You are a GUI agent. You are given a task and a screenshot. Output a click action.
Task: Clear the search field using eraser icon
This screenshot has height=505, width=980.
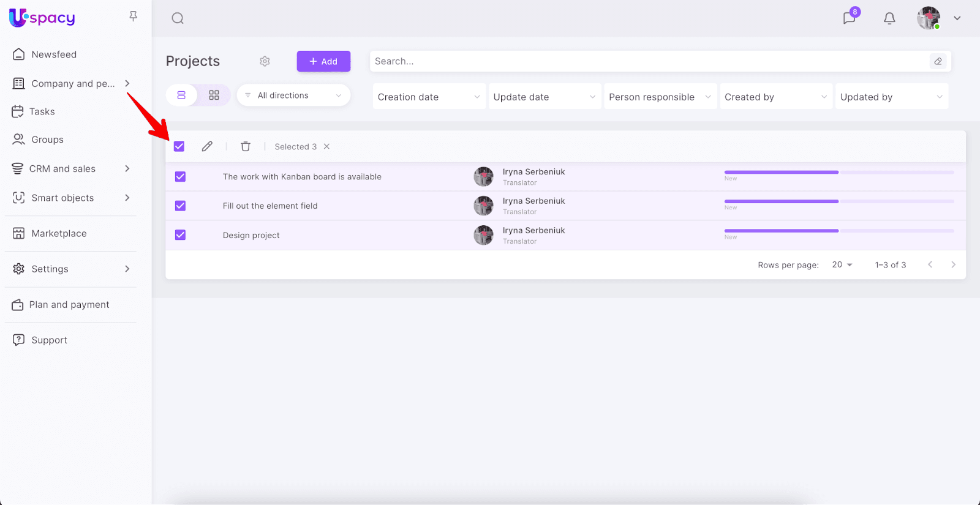point(938,61)
